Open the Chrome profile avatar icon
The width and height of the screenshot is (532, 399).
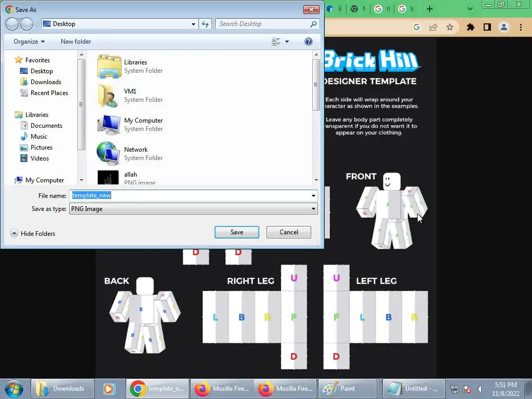[x=504, y=27]
